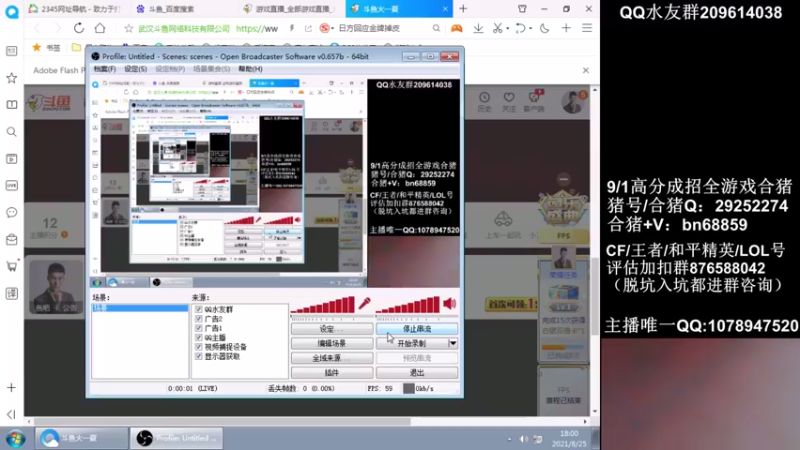Click the magnifier in browser search box
Screen dimensions: 800x450
436,28
